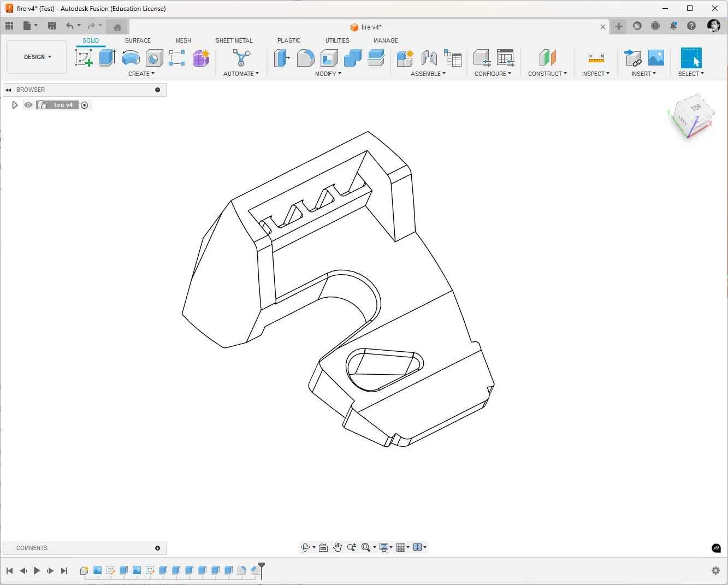Click the Fillet feature in timeline
Viewport: 728px width, 585px height.
242,571
